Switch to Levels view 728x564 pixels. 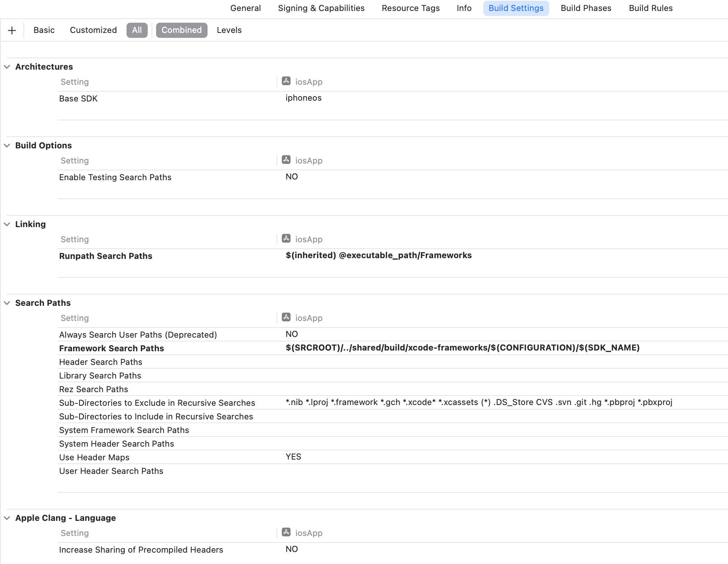tap(229, 30)
